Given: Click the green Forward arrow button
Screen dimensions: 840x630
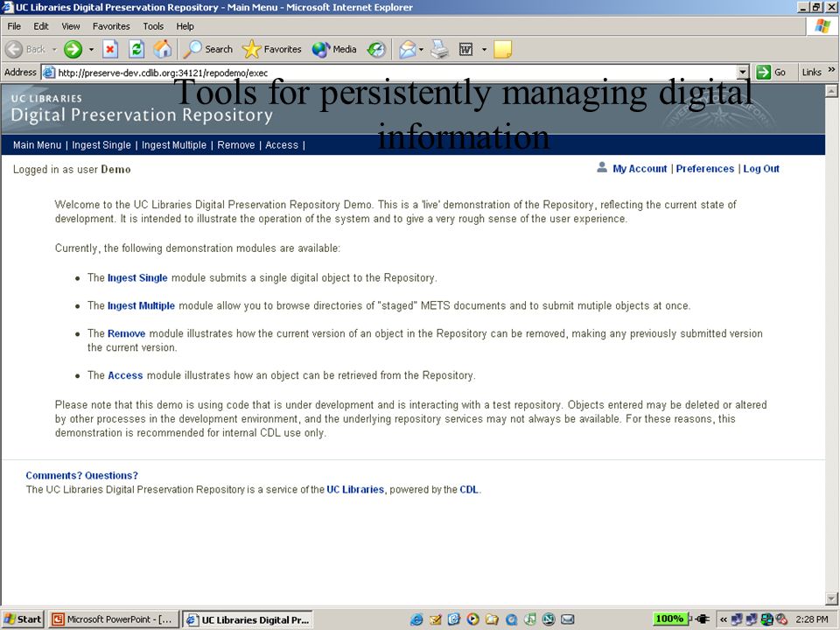Looking at the screenshot, I should tap(73, 49).
